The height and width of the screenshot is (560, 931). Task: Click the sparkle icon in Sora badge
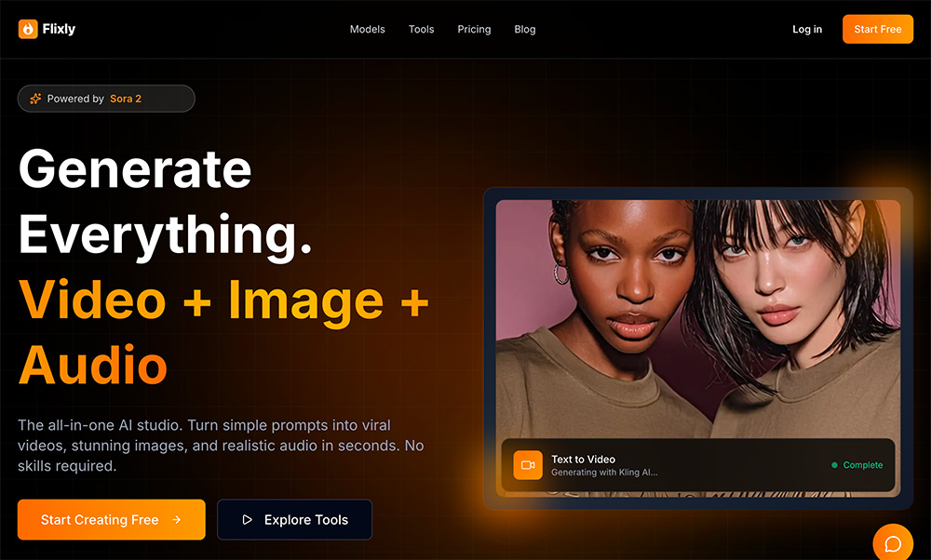(x=35, y=99)
